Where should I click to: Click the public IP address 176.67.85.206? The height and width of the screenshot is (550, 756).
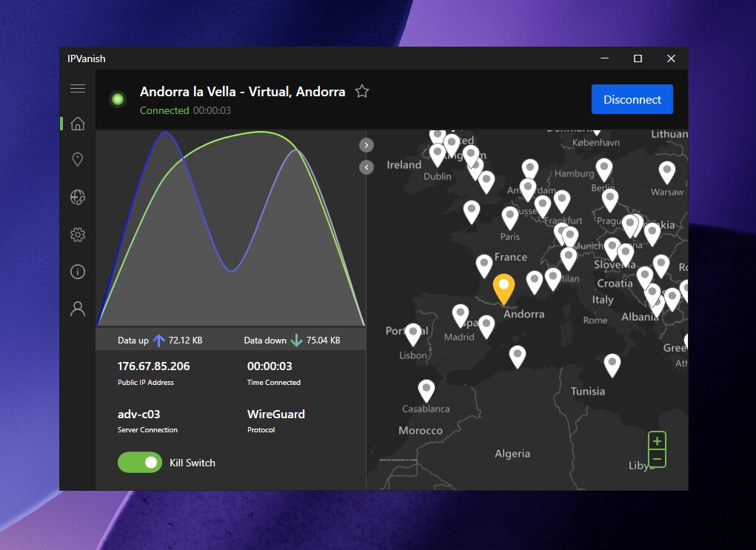(x=154, y=366)
